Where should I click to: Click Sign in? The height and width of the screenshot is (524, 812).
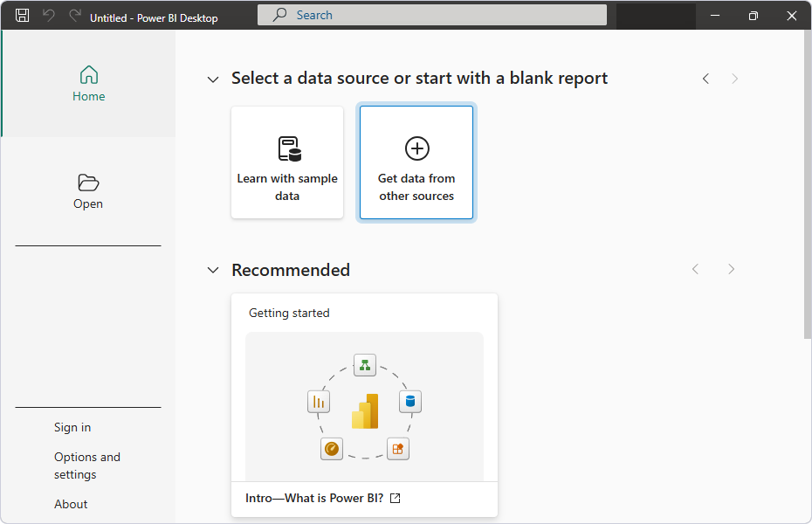pos(72,427)
